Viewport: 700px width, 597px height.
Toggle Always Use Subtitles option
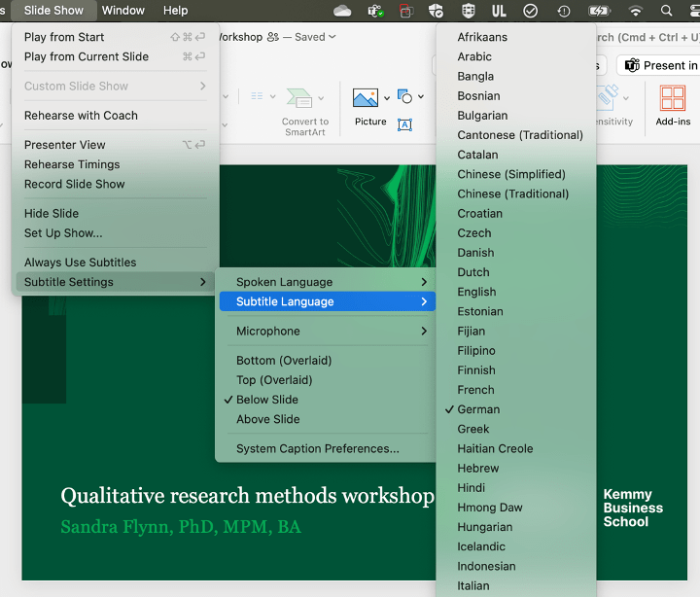(80, 263)
